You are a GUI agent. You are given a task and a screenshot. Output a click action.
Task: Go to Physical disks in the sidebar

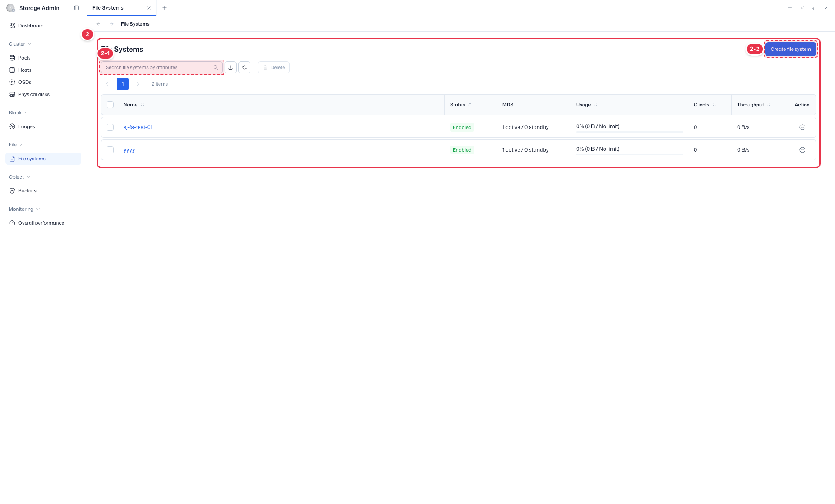pos(43,94)
